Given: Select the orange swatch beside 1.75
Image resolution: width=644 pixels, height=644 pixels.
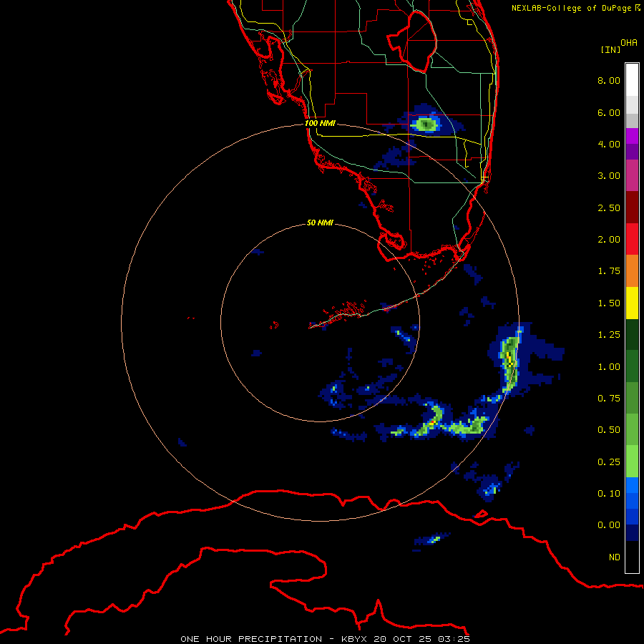Looking at the screenshot, I should 632,271.
